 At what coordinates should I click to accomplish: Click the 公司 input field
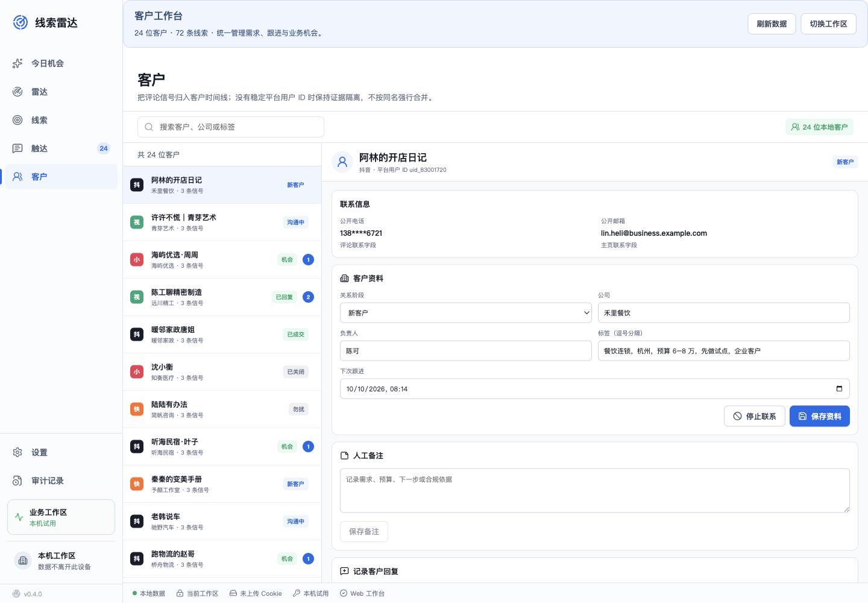click(x=724, y=313)
